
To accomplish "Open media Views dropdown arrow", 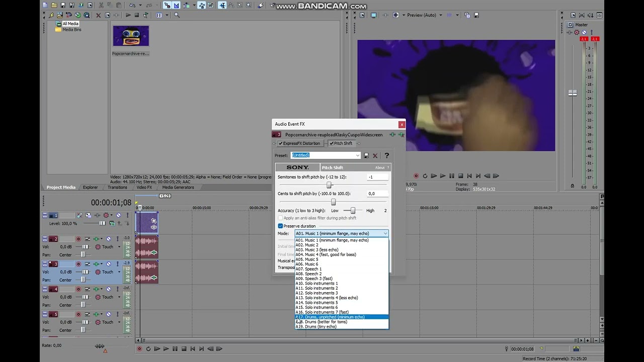I will (167, 15).
